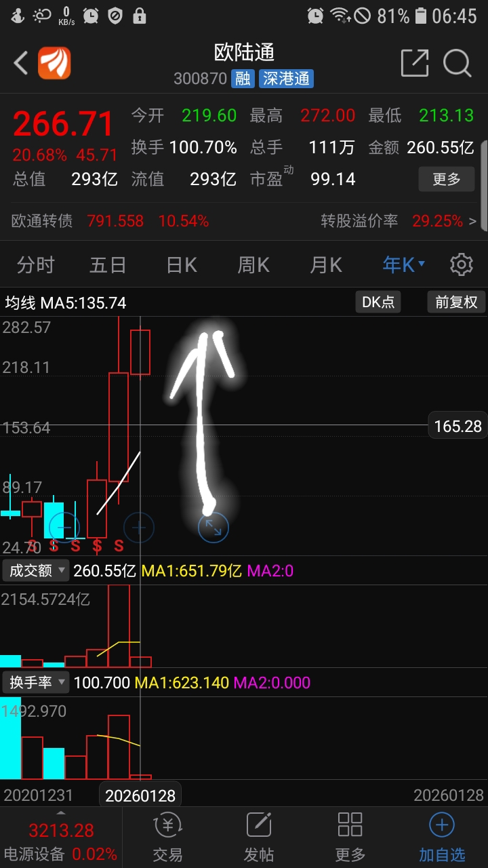Open the 欧通转债 convertible bond link
The height and width of the screenshot is (868, 488).
point(42,220)
